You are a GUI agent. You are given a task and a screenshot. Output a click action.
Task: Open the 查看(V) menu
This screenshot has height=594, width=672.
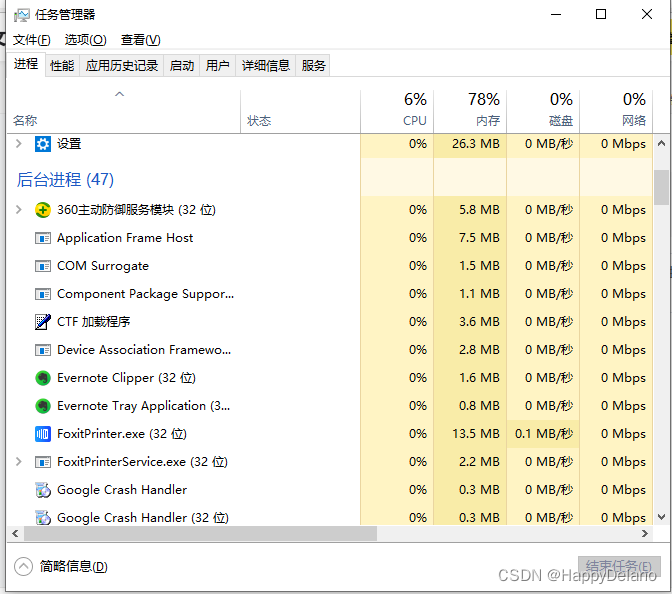coord(141,40)
